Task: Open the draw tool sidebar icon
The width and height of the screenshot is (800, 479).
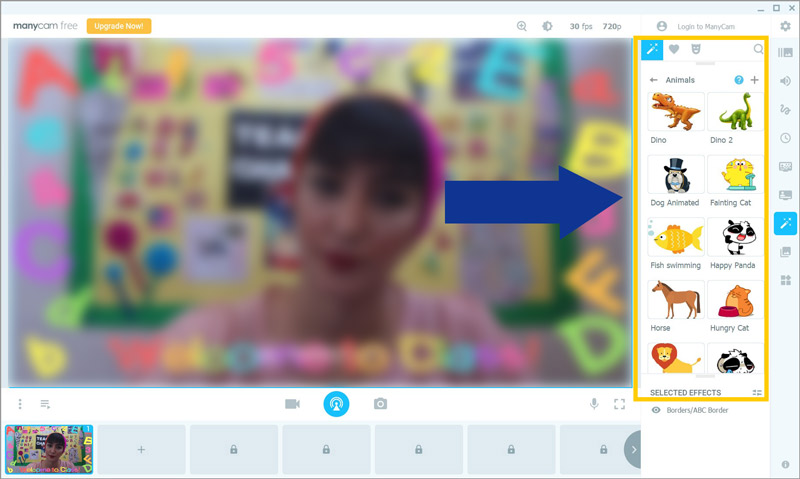Action: (785, 109)
